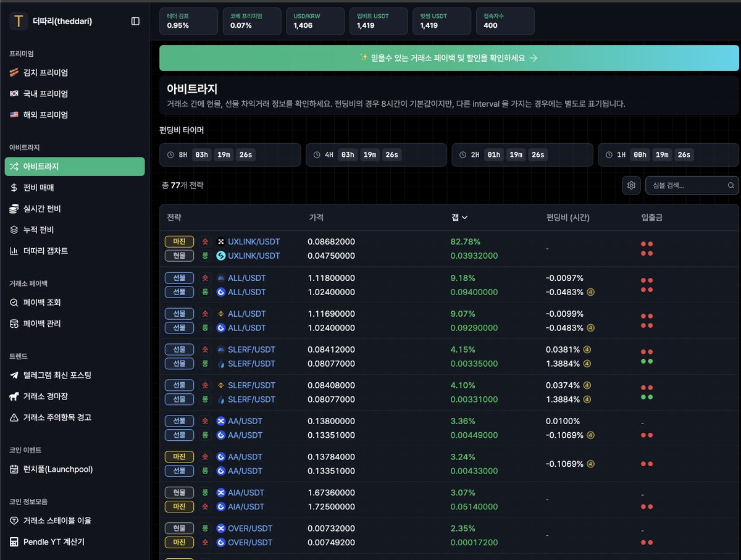Open the AIA/USDT link priced 1.67360000
The image size is (741, 560).
[x=246, y=493]
